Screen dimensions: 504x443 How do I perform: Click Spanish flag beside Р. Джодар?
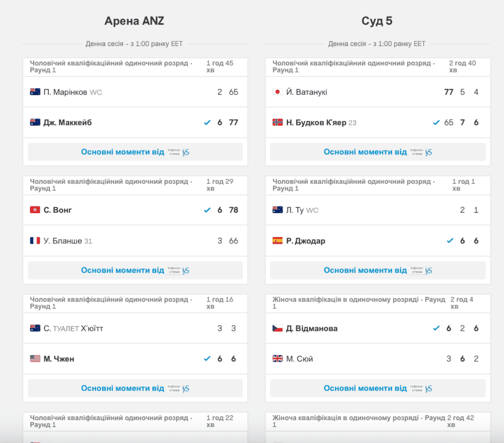point(278,241)
